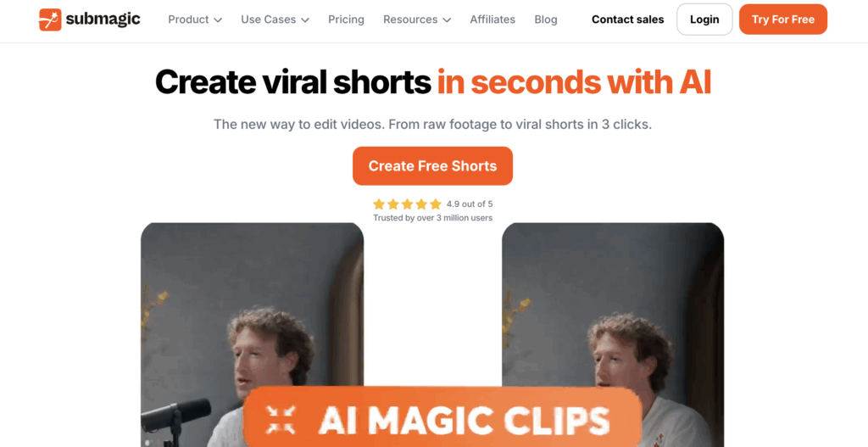This screenshot has height=447, width=868.
Task: Click the Submagic orange logo icon
Action: (x=50, y=20)
